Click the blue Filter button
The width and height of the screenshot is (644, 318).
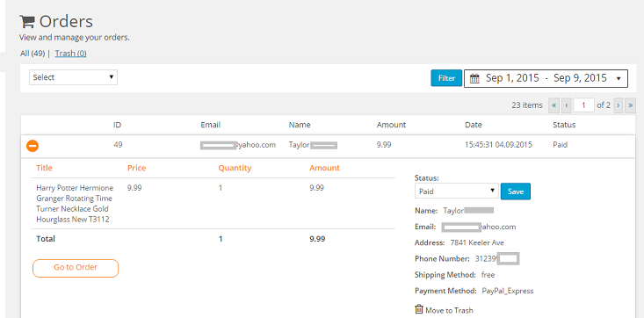click(x=446, y=78)
